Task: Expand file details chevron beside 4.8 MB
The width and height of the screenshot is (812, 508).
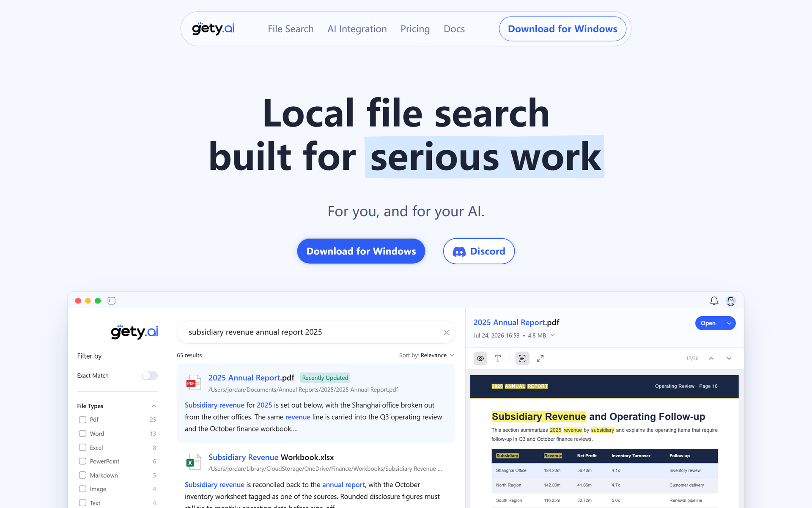Action: tap(552, 335)
